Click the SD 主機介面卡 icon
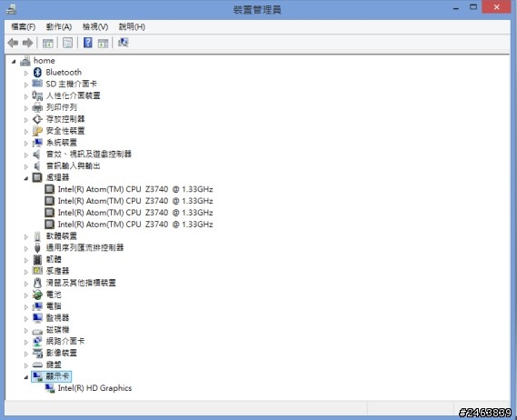 [x=37, y=84]
